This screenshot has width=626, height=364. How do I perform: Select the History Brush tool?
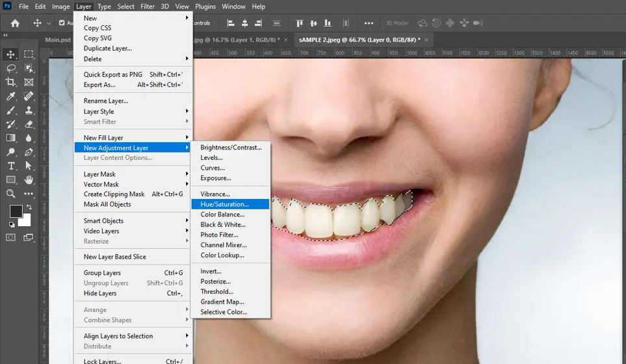click(11, 124)
